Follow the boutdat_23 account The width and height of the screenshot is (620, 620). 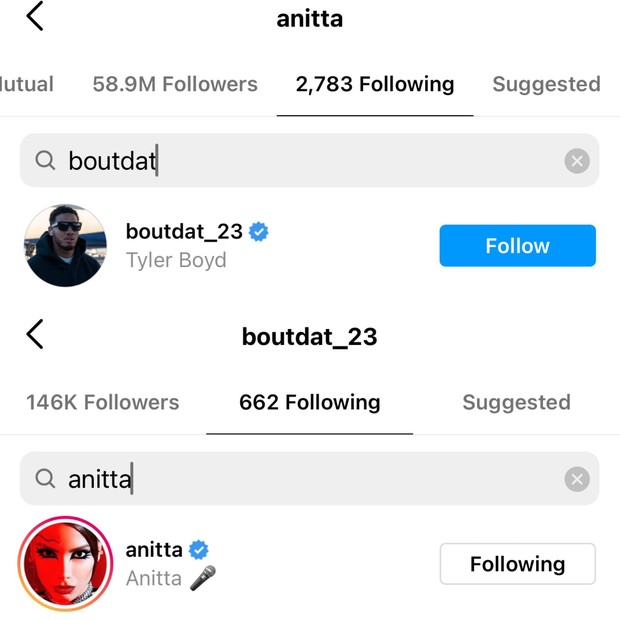(x=517, y=246)
